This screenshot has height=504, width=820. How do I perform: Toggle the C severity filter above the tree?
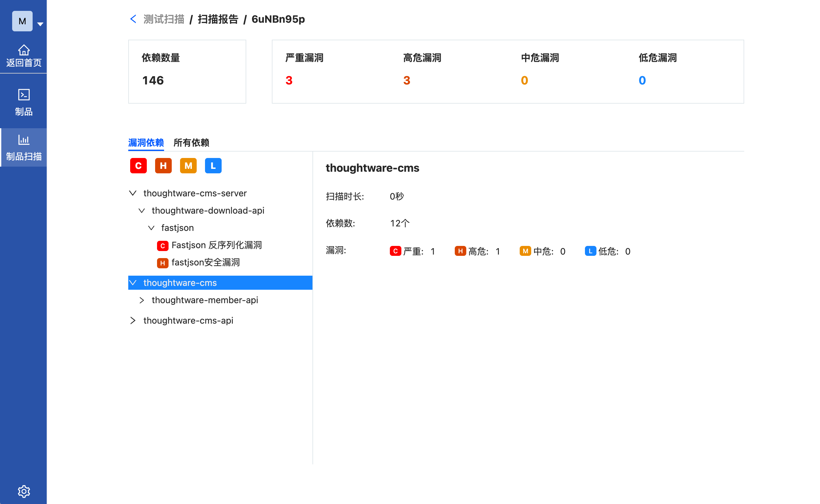tap(138, 166)
